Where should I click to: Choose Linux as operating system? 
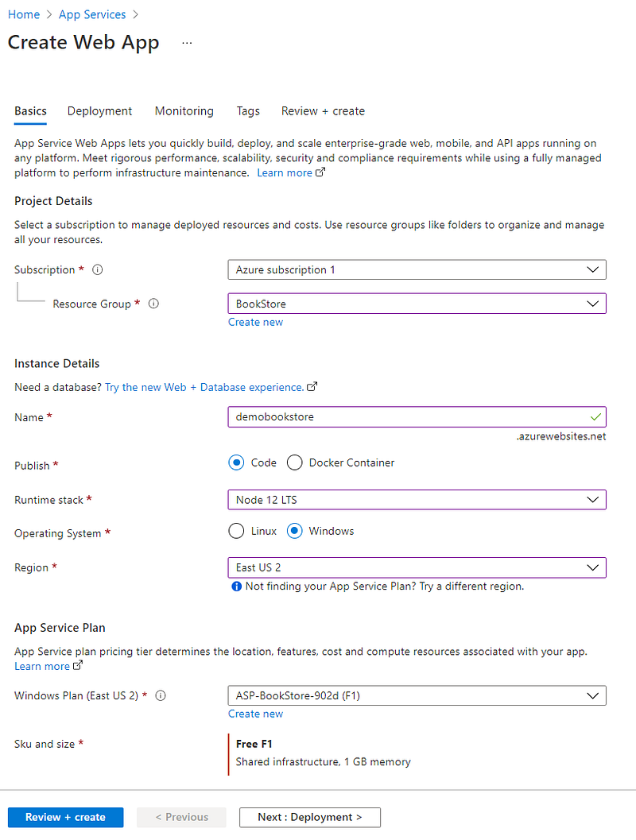pos(236,531)
